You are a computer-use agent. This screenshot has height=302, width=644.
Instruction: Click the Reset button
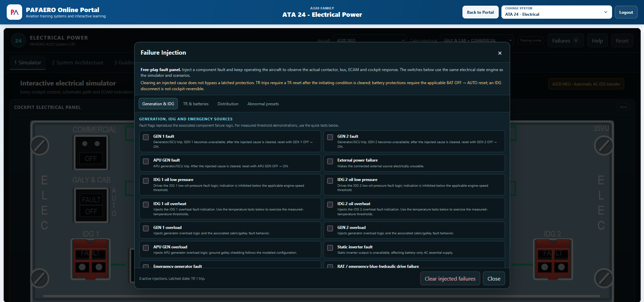[622, 41]
